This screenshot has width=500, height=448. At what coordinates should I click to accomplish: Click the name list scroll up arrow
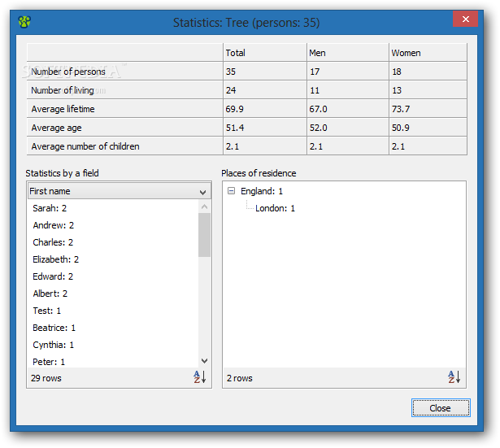point(204,207)
